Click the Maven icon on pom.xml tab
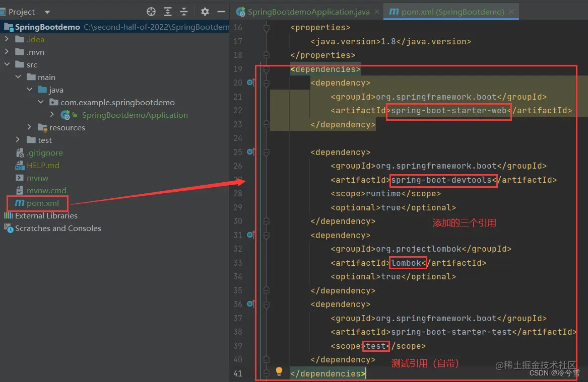The width and height of the screenshot is (588, 382). pyautogui.click(x=394, y=12)
